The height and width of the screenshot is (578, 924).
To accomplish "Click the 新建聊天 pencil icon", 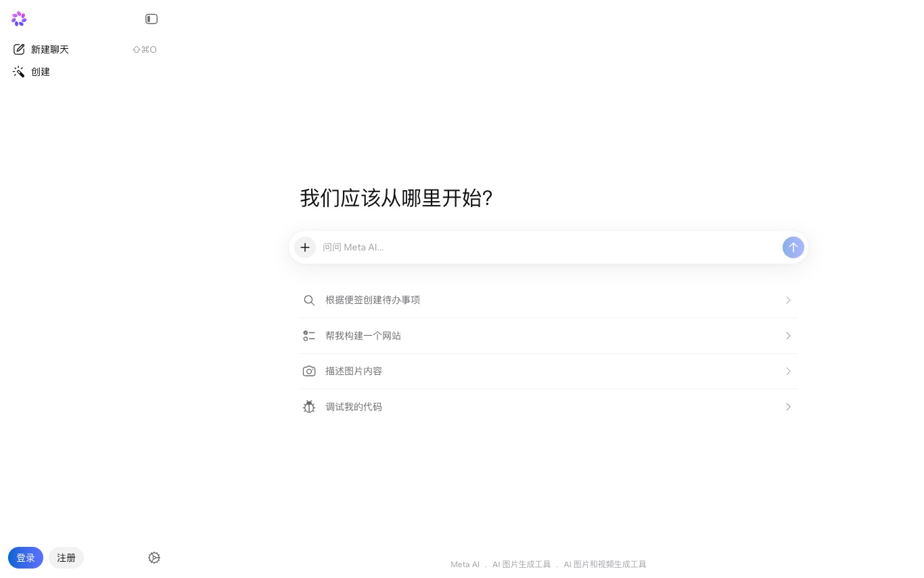I will (19, 49).
